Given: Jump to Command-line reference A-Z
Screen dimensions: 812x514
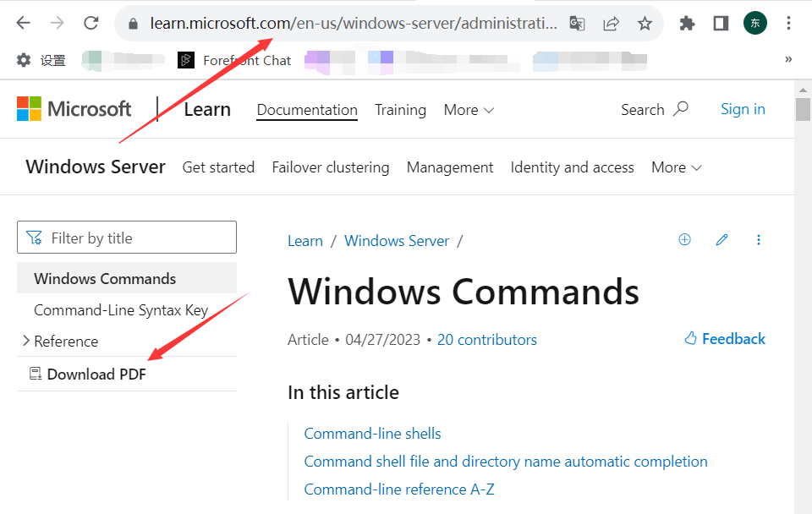Looking at the screenshot, I should pos(398,489).
